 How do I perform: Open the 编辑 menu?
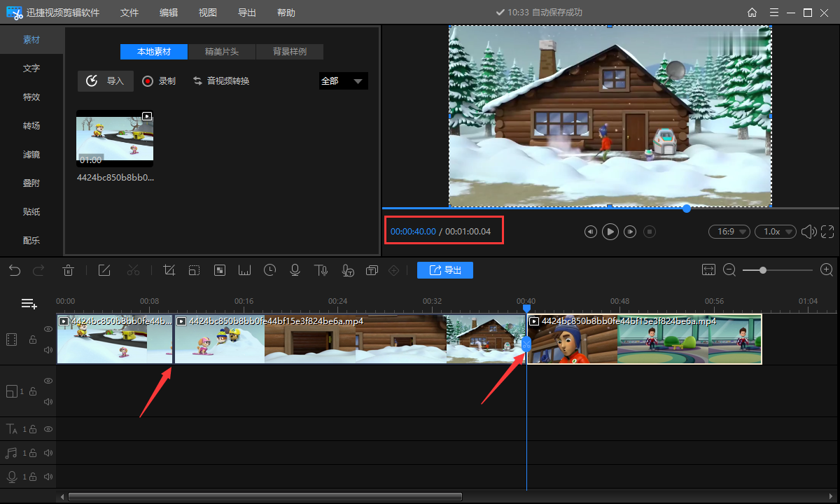[x=169, y=13]
